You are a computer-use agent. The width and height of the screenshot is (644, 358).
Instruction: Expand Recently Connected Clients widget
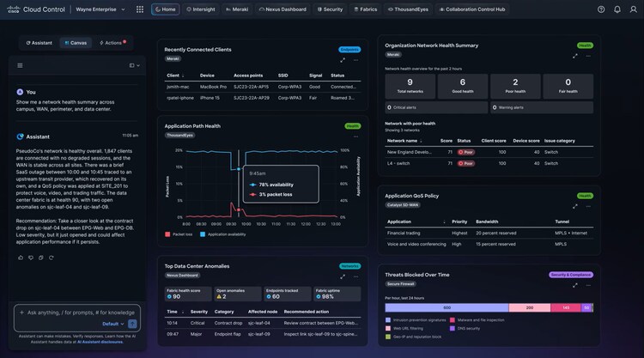click(343, 60)
